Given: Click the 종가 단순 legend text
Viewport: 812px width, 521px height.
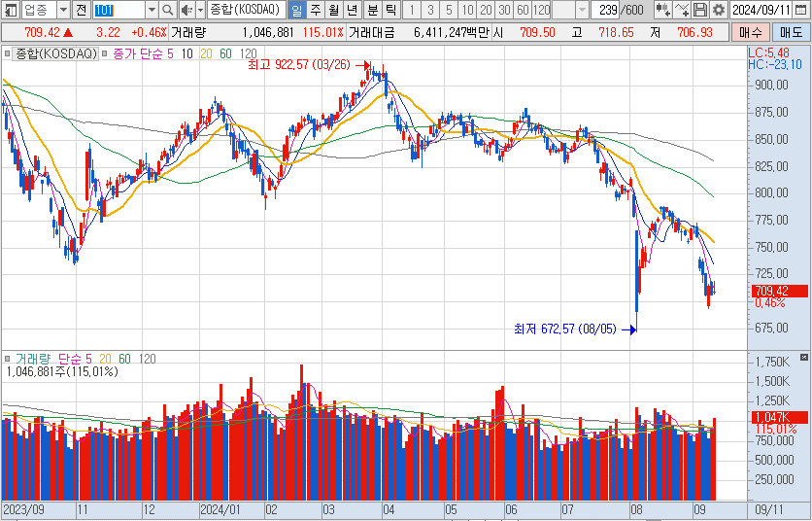Looking at the screenshot, I should click(x=137, y=53).
